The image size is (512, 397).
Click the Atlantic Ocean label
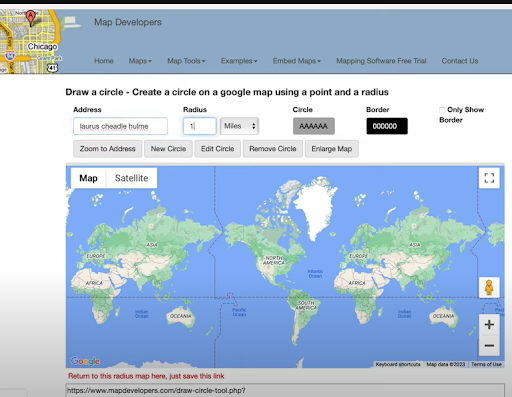pyautogui.click(x=315, y=274)
